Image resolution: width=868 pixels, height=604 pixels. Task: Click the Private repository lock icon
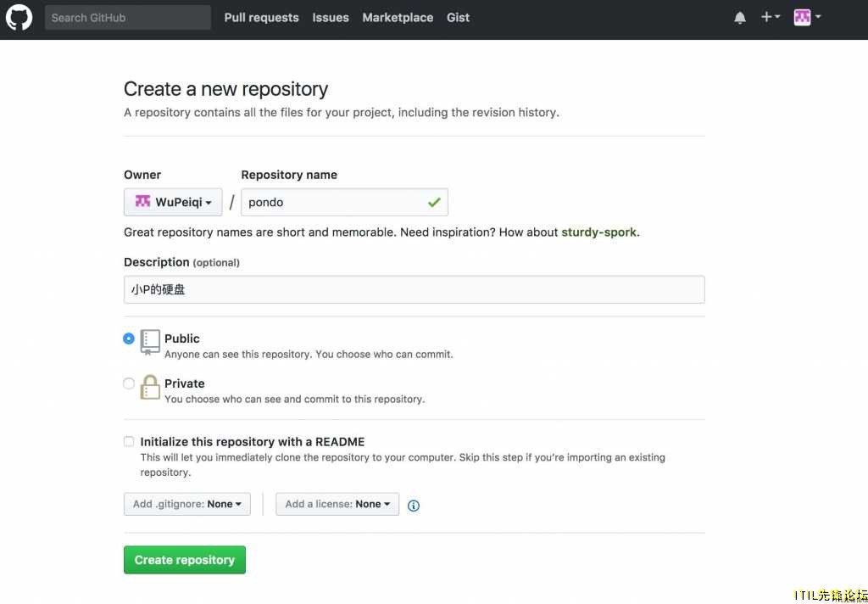click(x=149, y=387)
